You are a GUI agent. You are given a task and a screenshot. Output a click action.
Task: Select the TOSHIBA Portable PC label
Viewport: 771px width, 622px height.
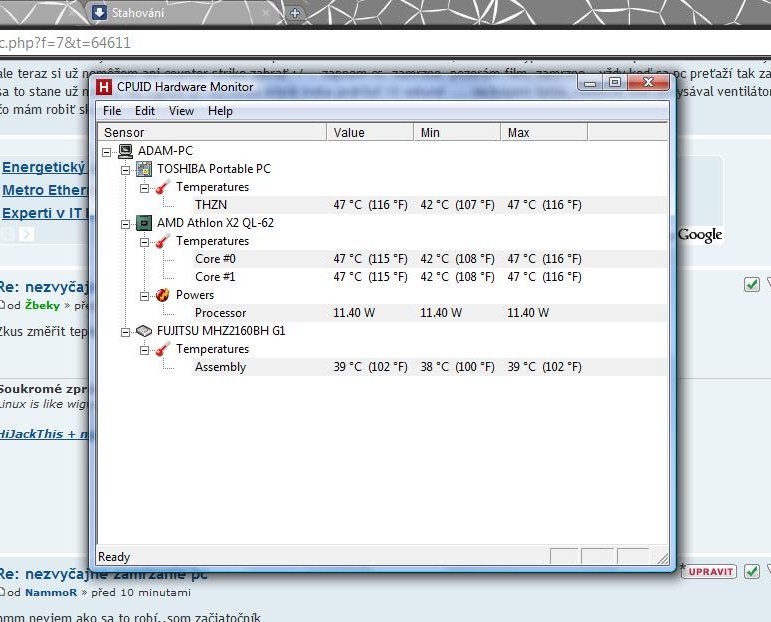(214, 169)
